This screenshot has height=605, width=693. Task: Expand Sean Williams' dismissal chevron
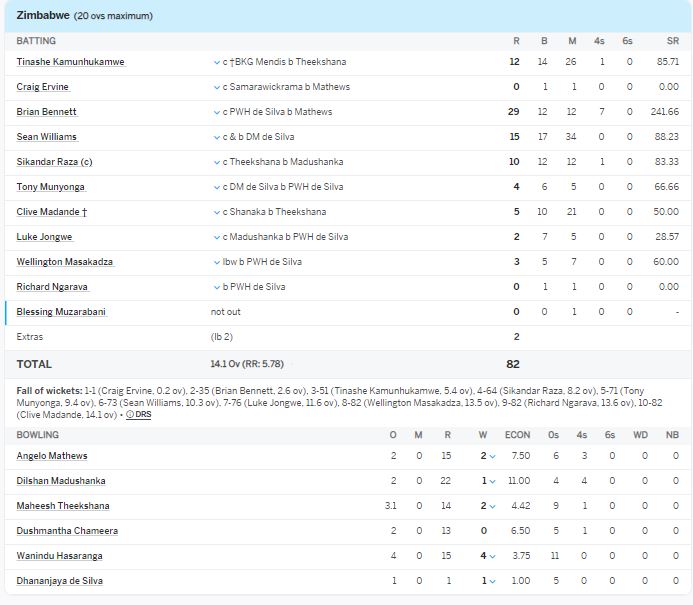point(217,137)
